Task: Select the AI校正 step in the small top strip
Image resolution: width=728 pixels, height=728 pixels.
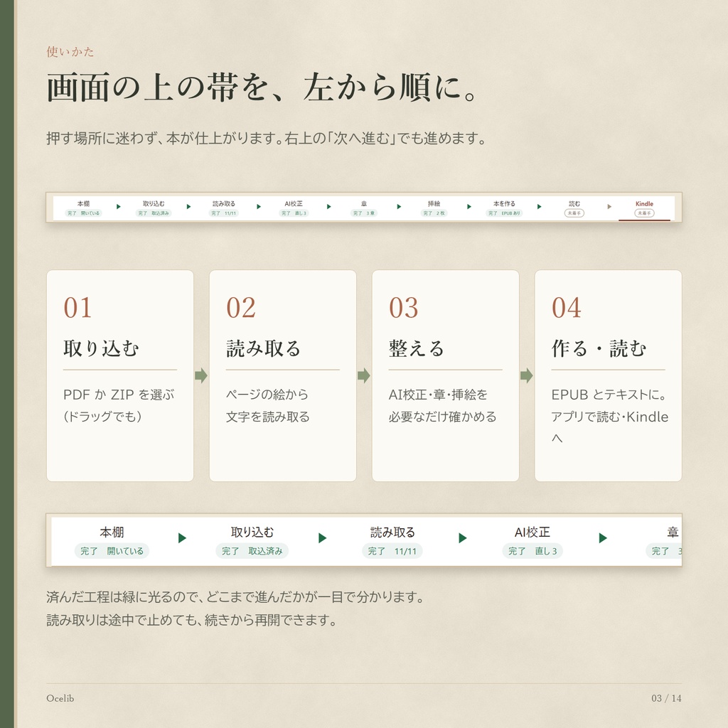Action: pos(294,208)
